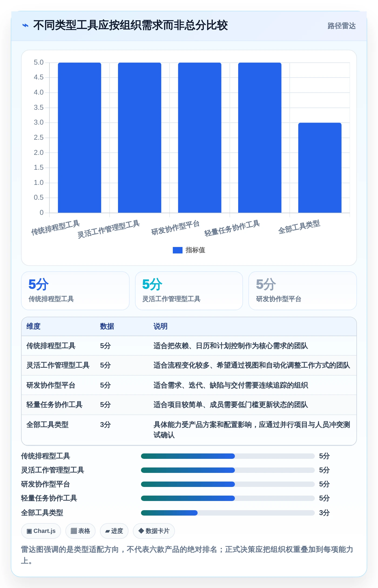This screenshot has height=588, width=378.
Task: Click table row name 全部工具类型
Action: point(47,425)
